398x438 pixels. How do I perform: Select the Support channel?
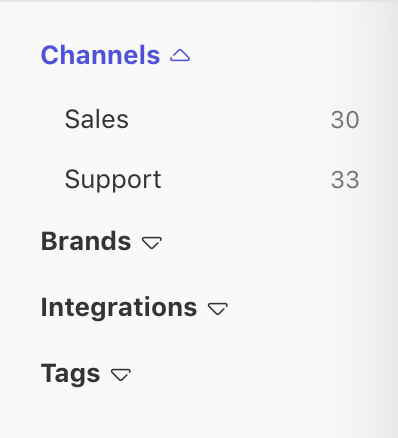113,180
